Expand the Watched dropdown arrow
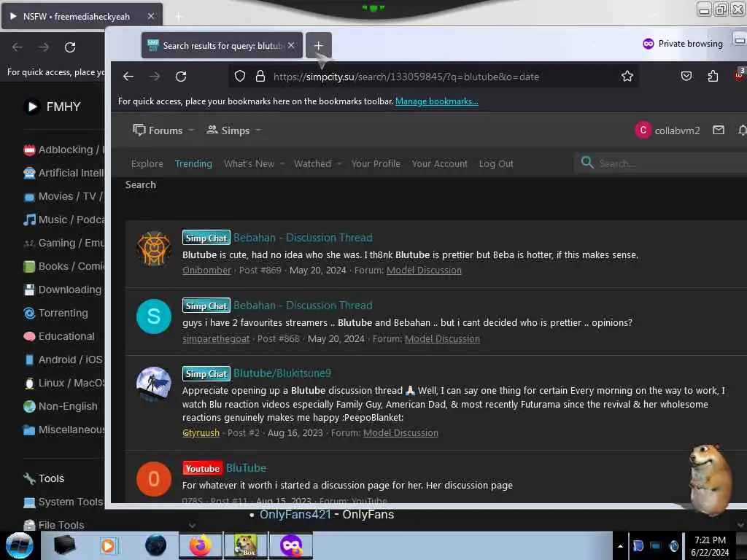Screen dimensions: 747x560 tap(338, 164)
